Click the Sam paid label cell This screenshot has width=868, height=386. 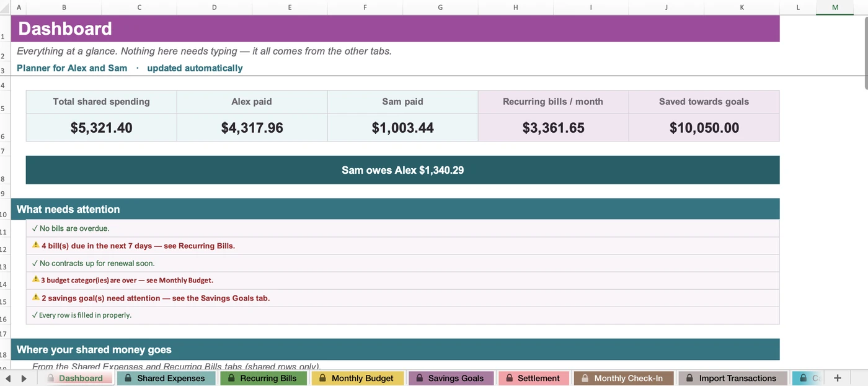402,102
